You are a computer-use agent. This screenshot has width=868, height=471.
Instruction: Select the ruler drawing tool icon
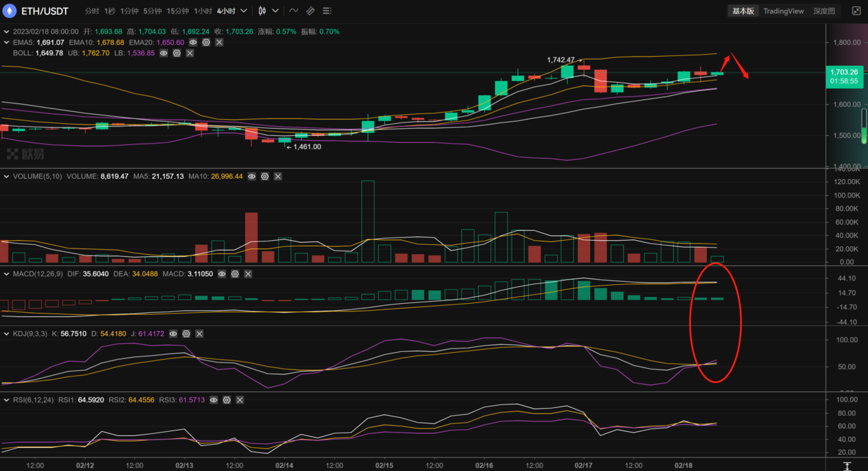pyautogui.click(x=310, y=11)
